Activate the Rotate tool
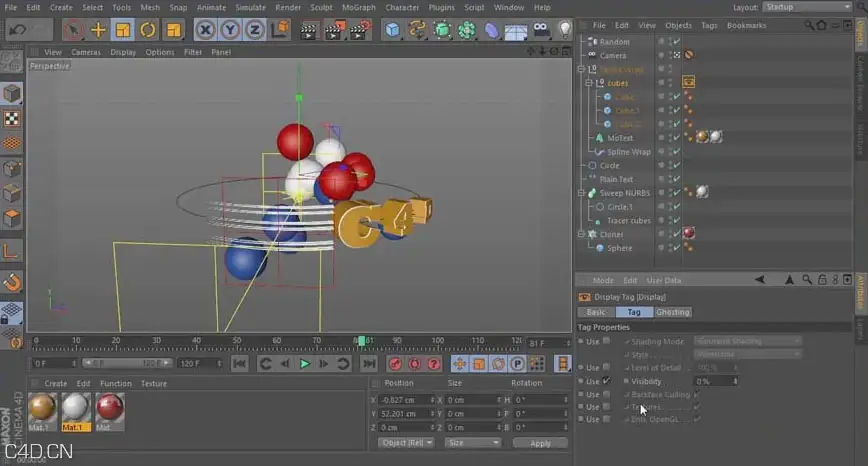 (x=148, y=29)
